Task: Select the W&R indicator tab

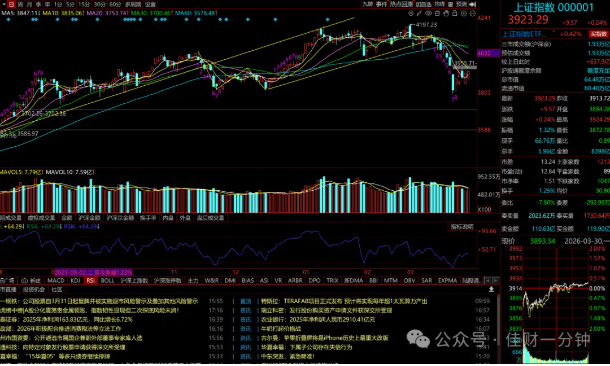Action: click(212, 280)
